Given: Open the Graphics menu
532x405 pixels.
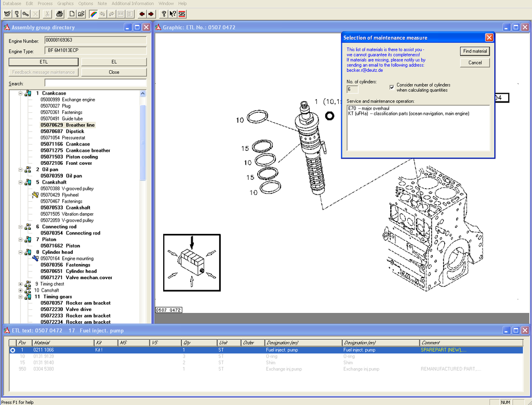Looking at the screenshot, I should (65, 4).
